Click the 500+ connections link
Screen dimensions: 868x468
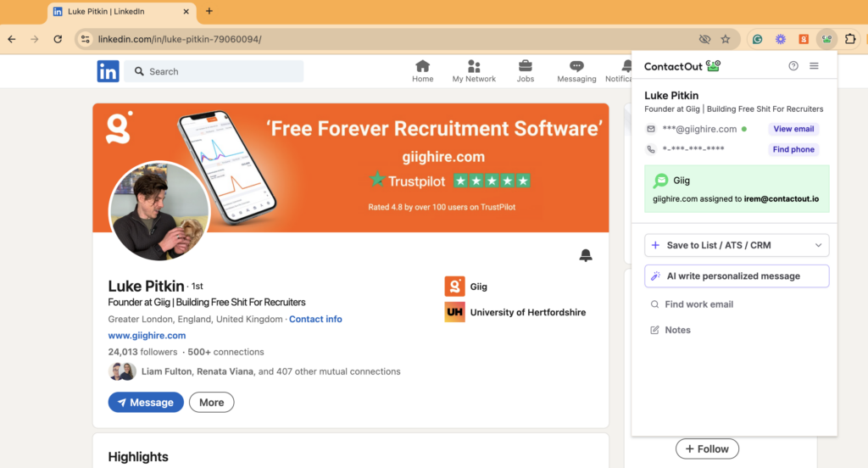pyautogui.click(x=225, y=352)
